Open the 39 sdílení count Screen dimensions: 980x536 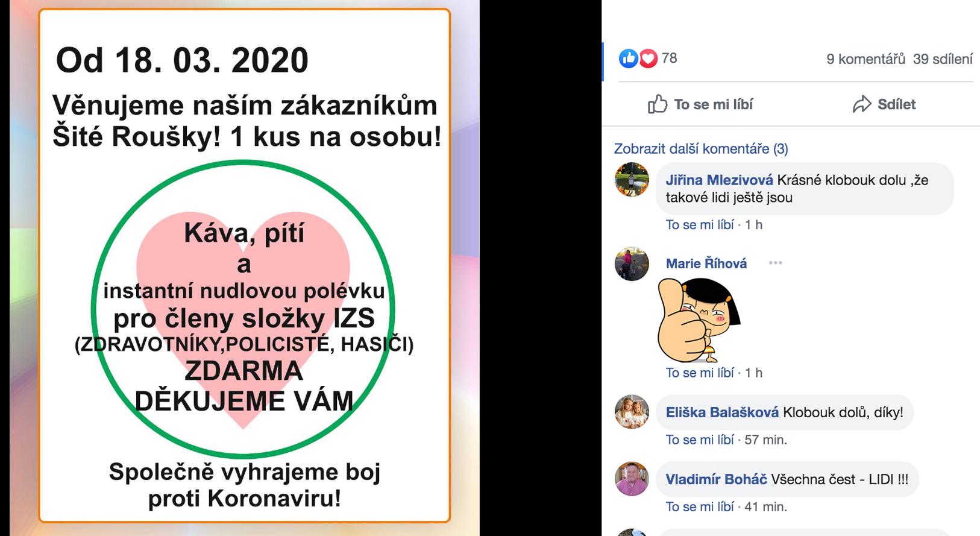point(943,58)
